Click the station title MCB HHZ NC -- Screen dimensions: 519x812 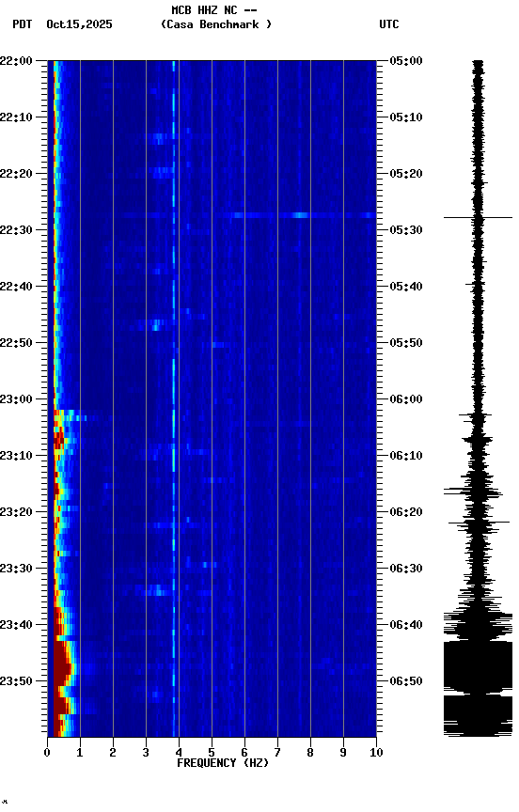point(214,9)
